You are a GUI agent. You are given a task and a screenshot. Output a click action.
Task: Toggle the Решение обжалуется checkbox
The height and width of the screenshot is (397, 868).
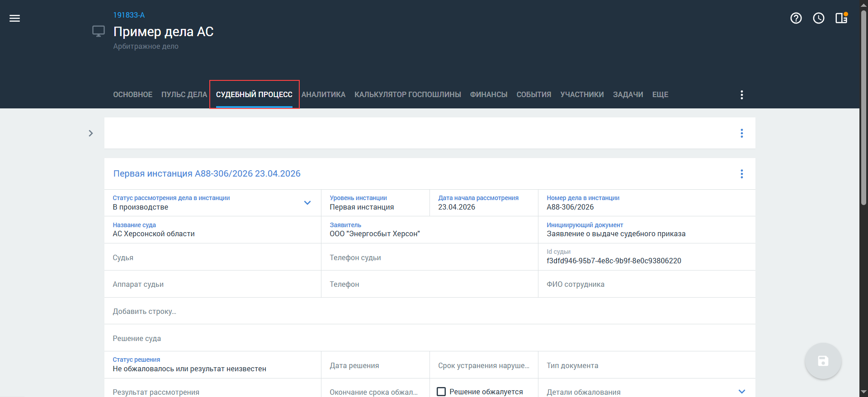pos(441,392)
